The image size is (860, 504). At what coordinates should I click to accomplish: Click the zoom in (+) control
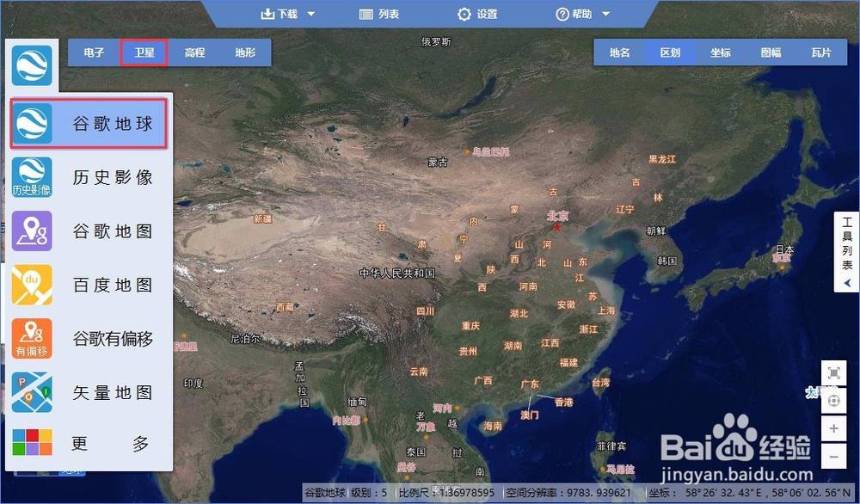pyautogui.click(x=834, y=428)
